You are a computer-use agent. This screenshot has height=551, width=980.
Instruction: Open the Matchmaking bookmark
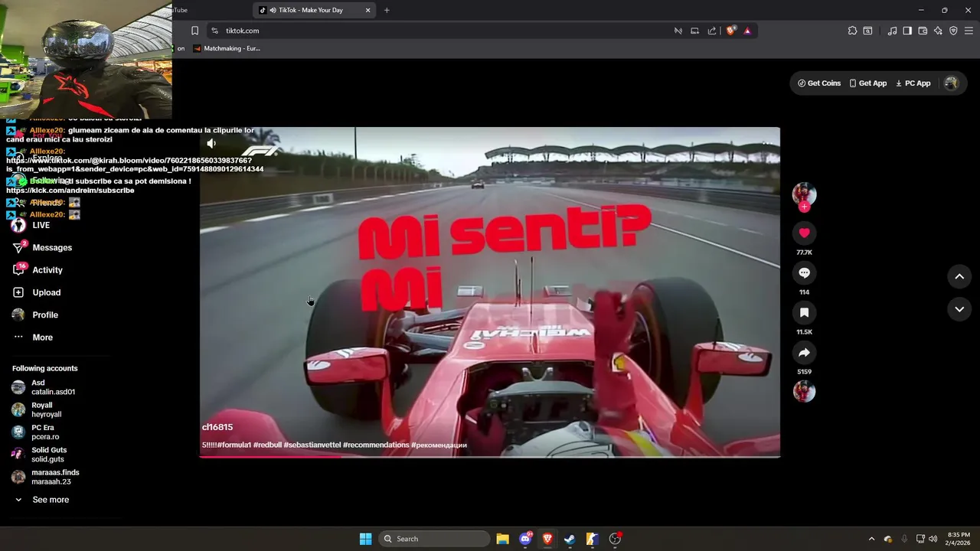coord(227,48)
